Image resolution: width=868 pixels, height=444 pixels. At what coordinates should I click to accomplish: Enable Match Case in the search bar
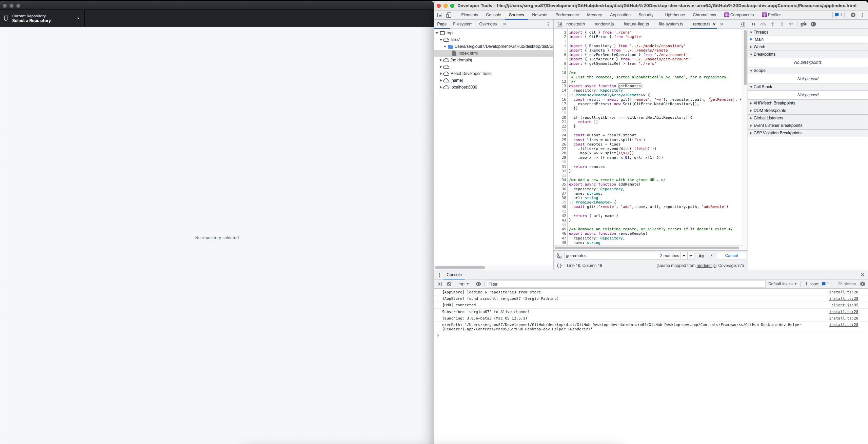pos(701,255)
